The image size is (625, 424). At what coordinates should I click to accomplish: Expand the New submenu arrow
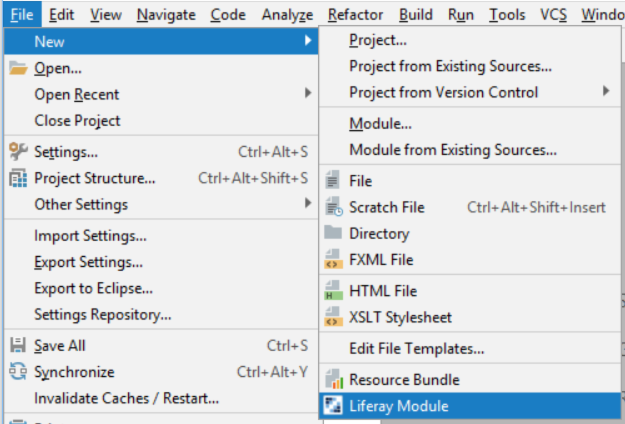308,40
